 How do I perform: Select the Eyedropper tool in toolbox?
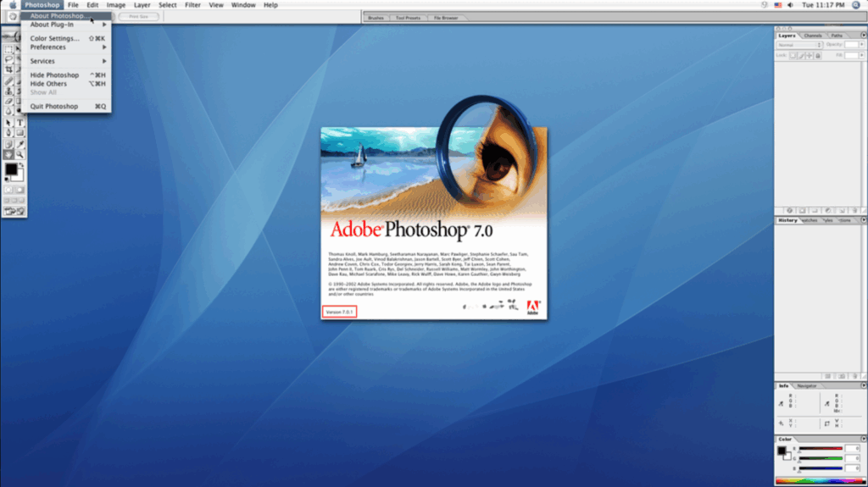click(20, 145)
